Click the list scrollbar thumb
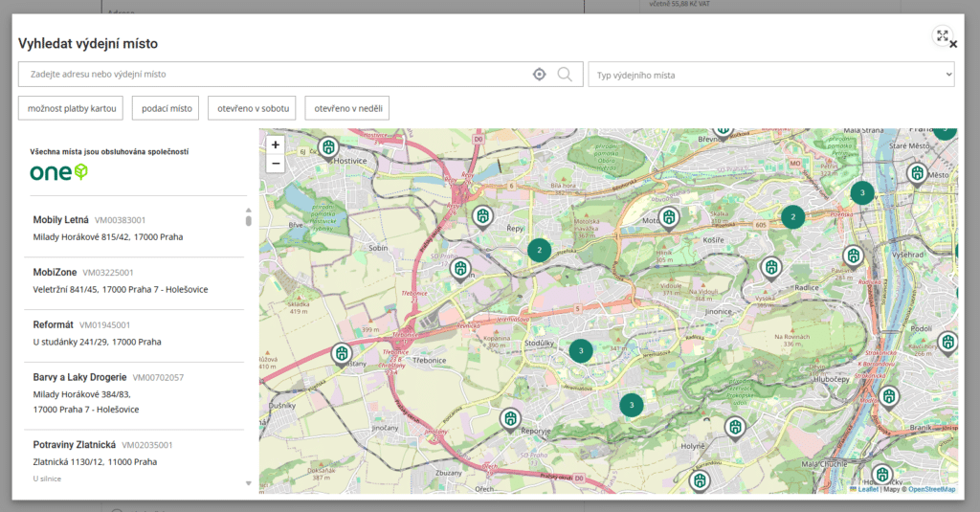This screenshot has height=512, width=980. coord(248,221)
